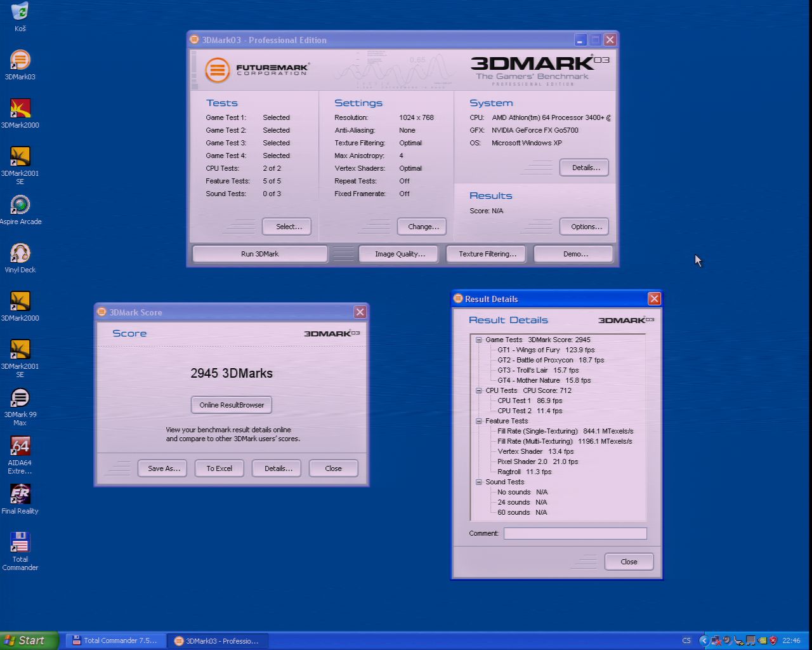Screen dimensions: 812x650
Task: Click Save As in the Score window
Action: point(164,468)
